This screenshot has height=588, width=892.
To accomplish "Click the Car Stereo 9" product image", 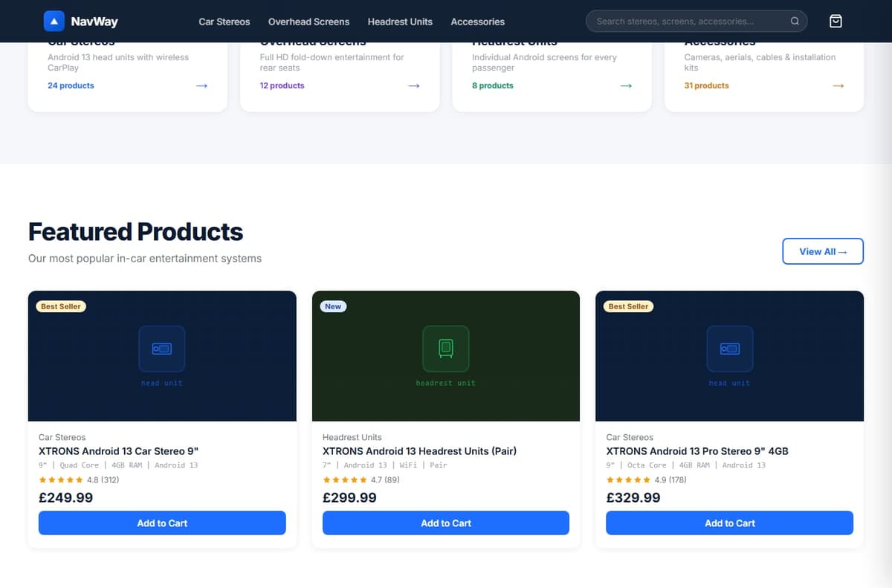I will (x=162, y=356).
